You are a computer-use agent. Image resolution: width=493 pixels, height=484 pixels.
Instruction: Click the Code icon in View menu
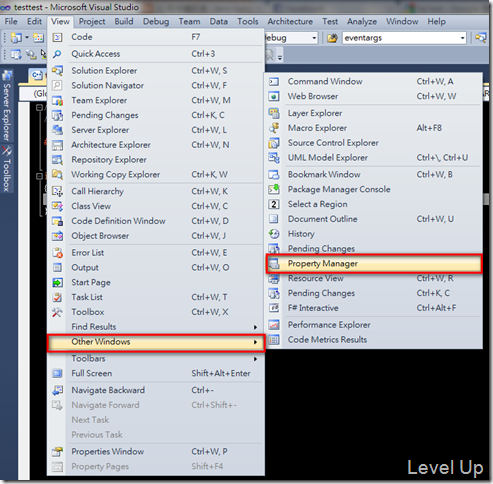point(57,37)
